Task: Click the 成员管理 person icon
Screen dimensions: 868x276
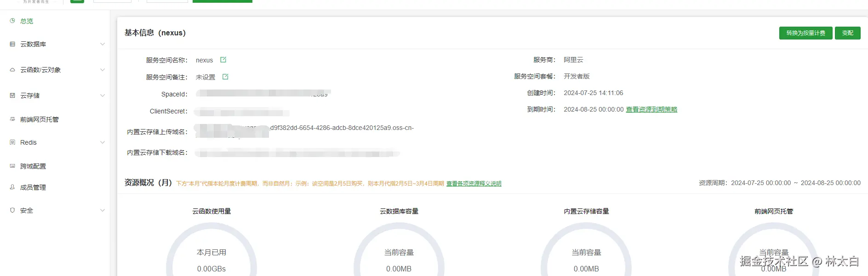Action: click(x=12, y=187)
